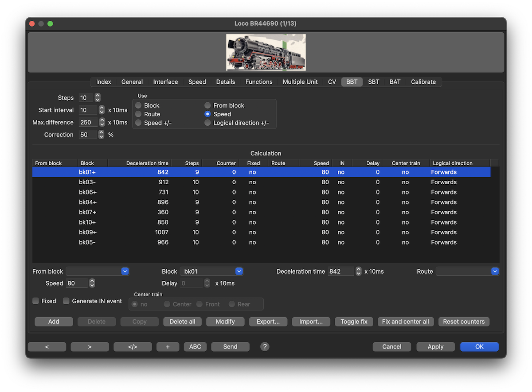Click the Steps spinner arrows
Image resolution: width=532 pixels, height=392 pixels.
tap(98, 98)
